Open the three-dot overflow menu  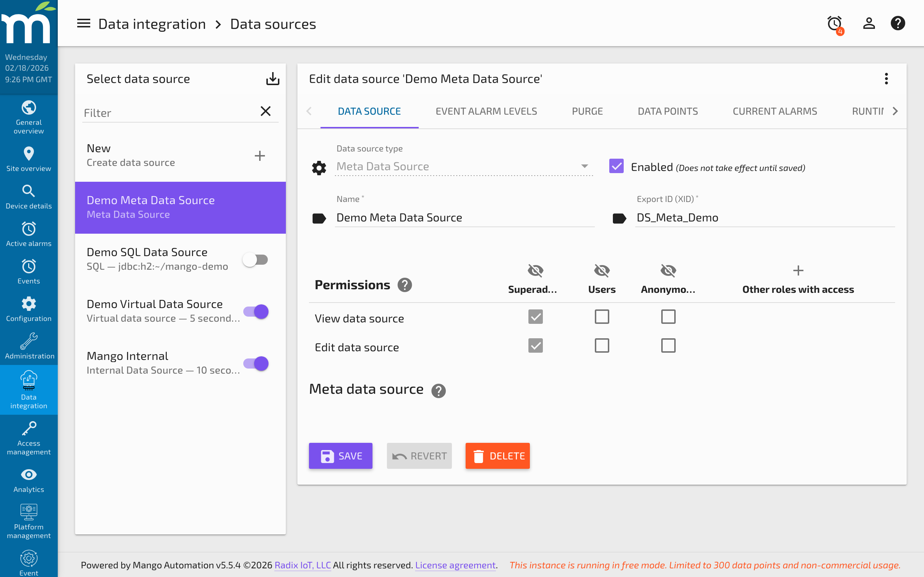click(886, 79)
